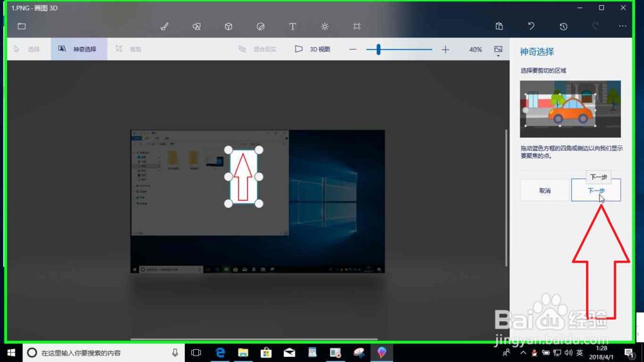Click the 英 input language indicator
Viewport: 644px width, 362px height.
(x=580, y=352)
